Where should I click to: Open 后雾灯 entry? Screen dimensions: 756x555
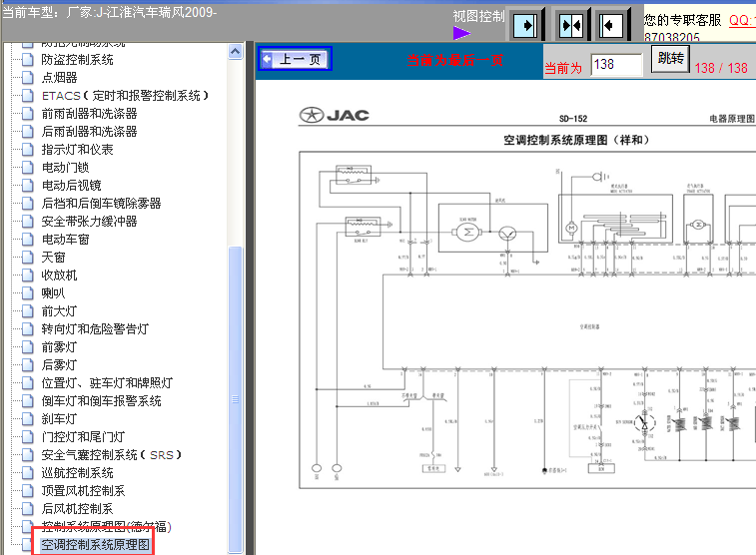coord(59,365)
